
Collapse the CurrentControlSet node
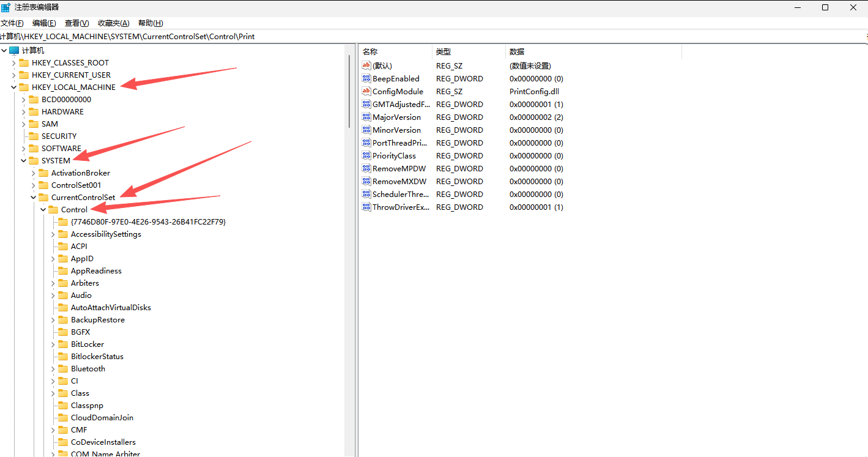(x=33, y=197)
